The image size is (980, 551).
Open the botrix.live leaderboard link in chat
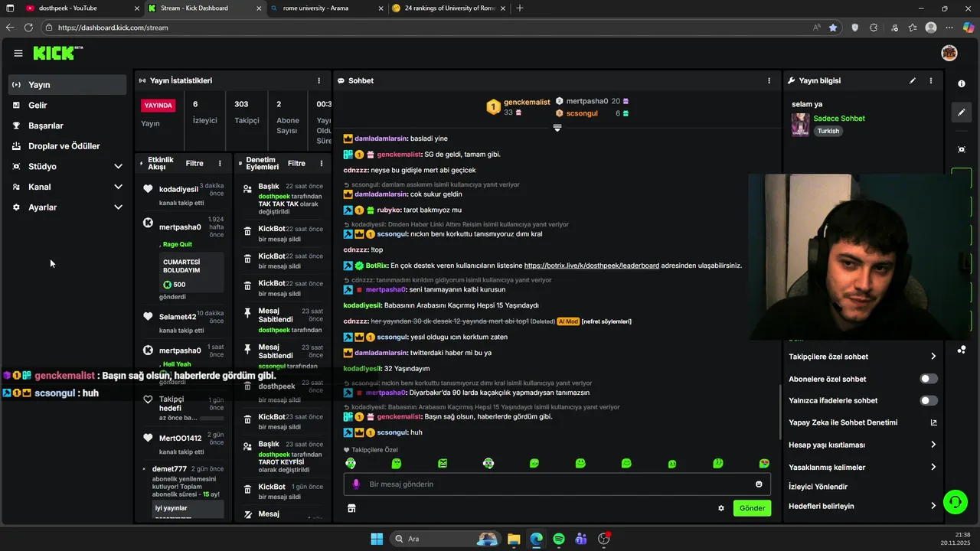coord(592,266)
